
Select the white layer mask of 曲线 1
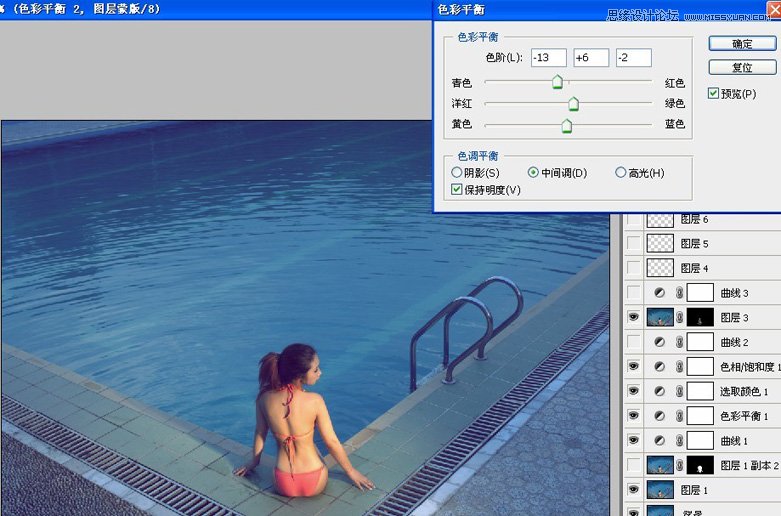[700, 440]
